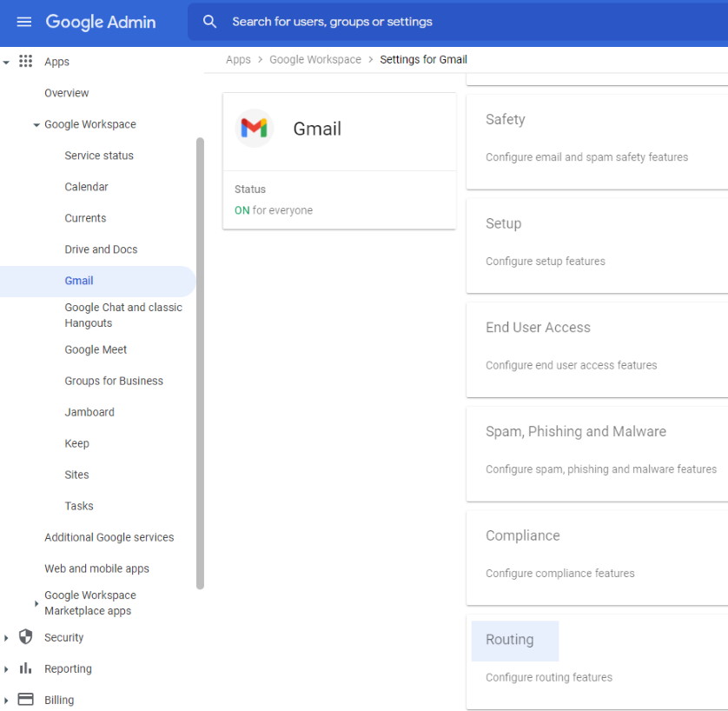This screenshot has height=711, width=728.
Task: Collapse the Google Workspace tree arrow
Action: [36, 125]
